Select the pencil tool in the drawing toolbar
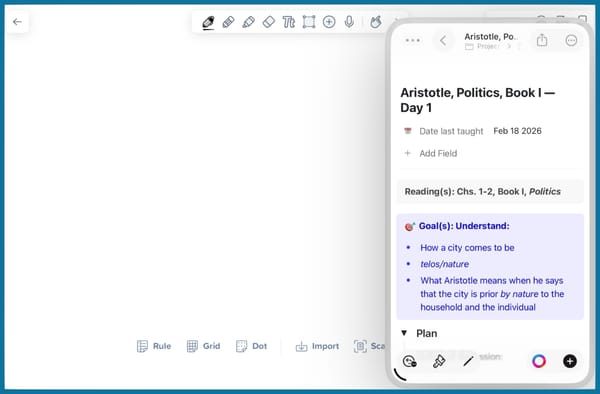Viewport: 600px width, 394px height. [228, 22]
